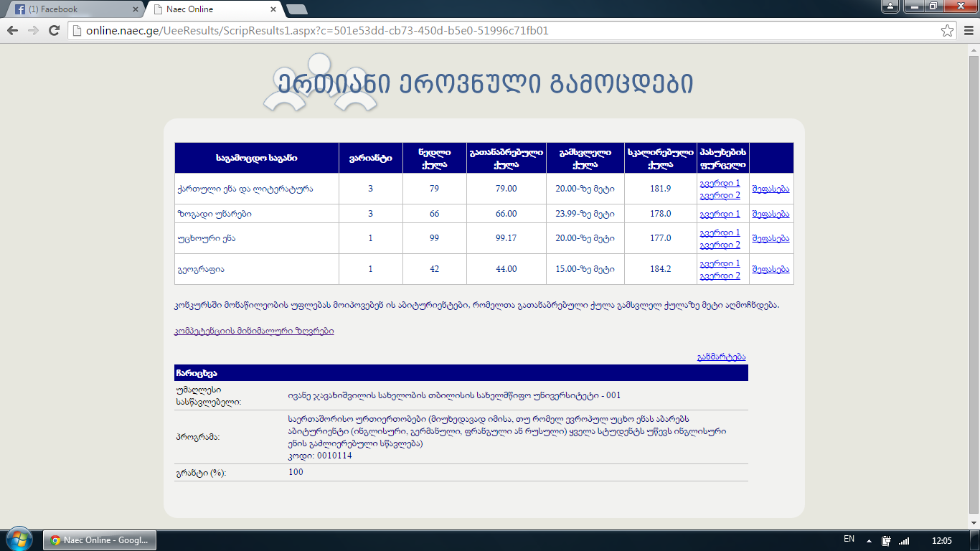Click the power icon in the tray
Image resolution: width=980 pixels, height=551 pixels.
click(886, 540)
